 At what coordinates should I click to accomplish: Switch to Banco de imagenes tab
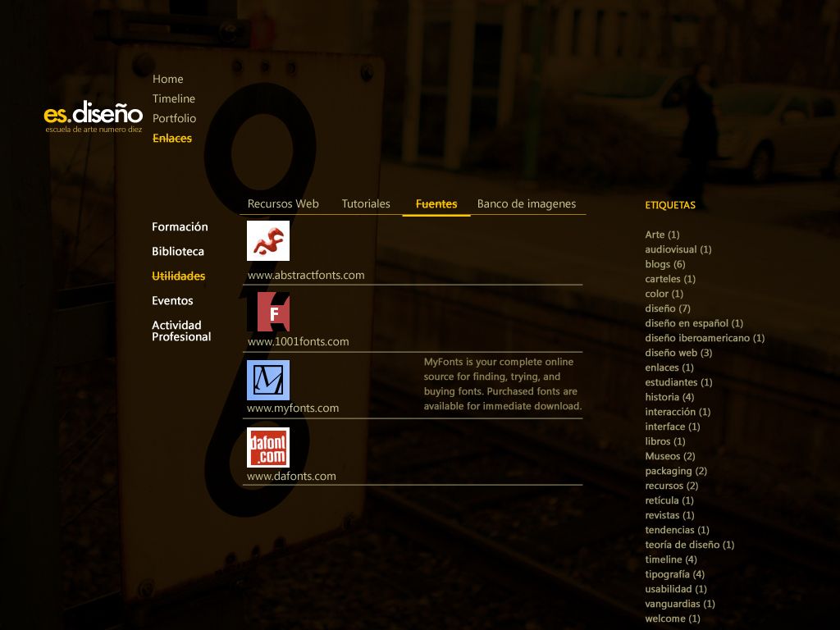(x=527, y=203)
